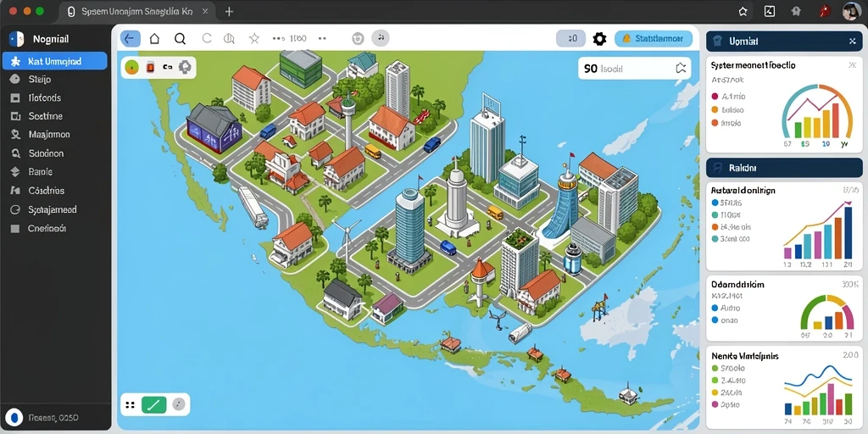Select the red battery map tool icon
The height and width of the screenshot is (434, 868).
pos(149,68)
